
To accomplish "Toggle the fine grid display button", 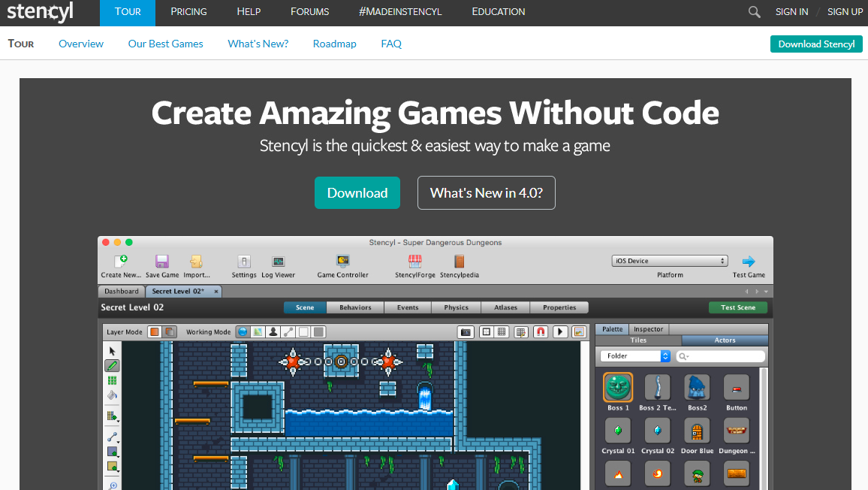I will click(x=502, y=332).
